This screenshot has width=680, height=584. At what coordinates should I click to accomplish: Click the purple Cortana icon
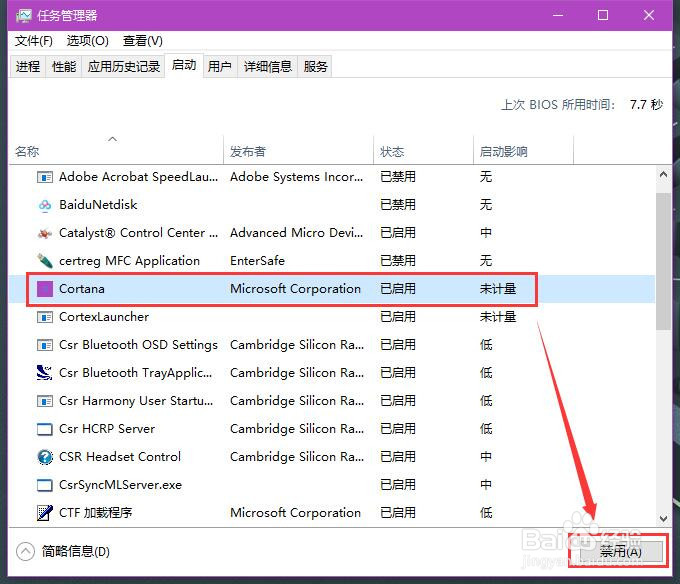click(x=45, y=289)
